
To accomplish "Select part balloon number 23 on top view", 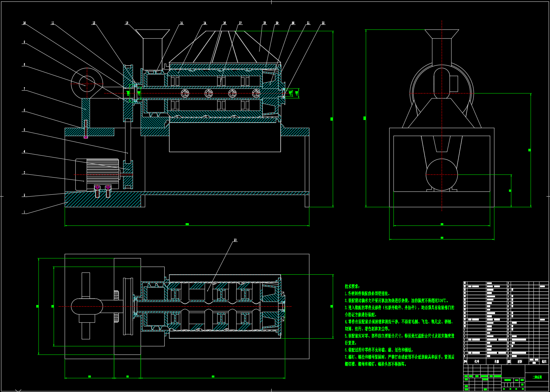I will (x=235, y=240).
